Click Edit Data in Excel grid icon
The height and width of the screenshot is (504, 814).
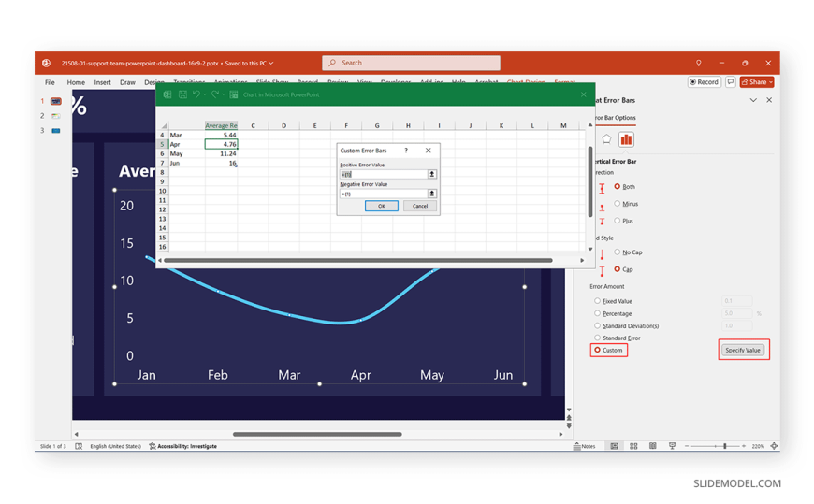[234, 94]
